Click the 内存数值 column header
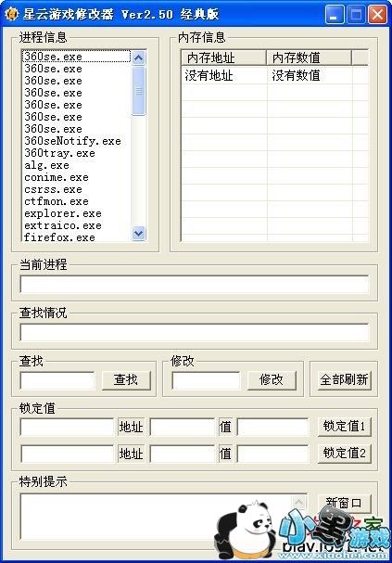Viewport: 392px width, 563px height. [x=309, y=58]
